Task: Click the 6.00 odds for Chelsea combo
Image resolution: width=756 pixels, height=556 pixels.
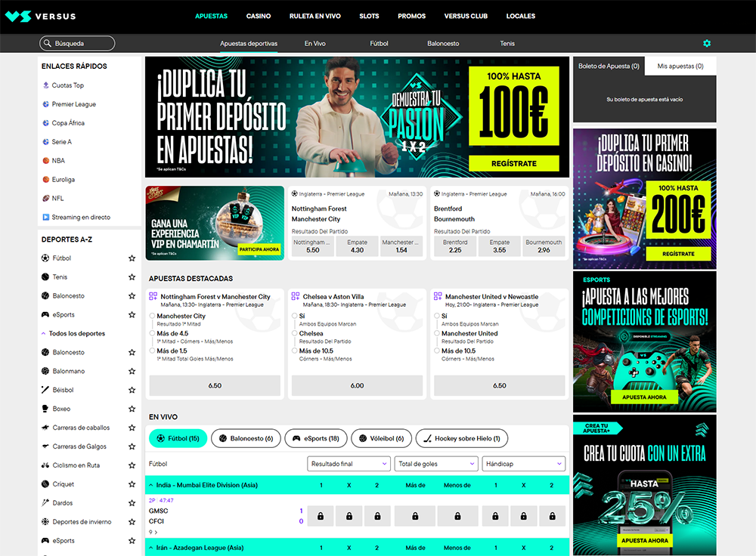Action: [x=358, y=385]
